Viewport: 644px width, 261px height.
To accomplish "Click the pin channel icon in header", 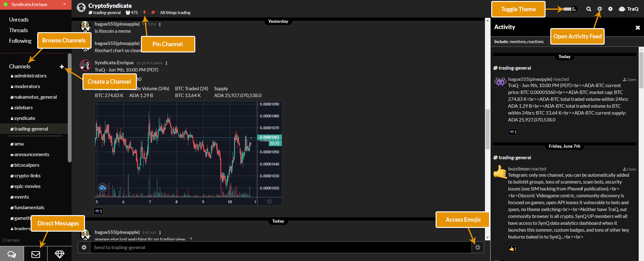I will (x=144, y=12).
